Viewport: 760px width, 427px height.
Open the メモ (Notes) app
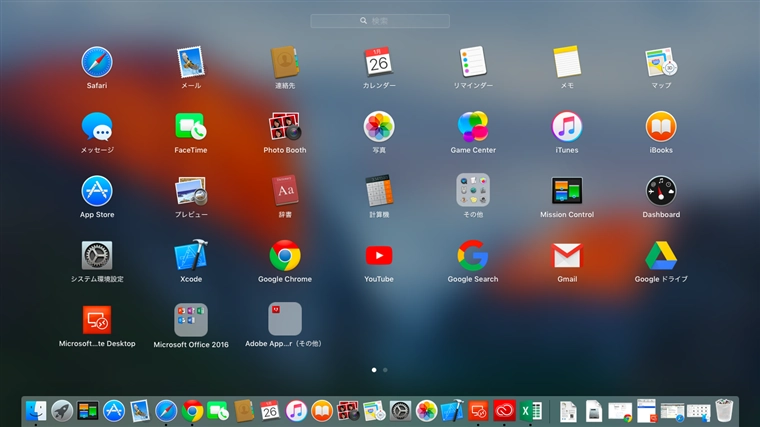(x=567, y=62)
